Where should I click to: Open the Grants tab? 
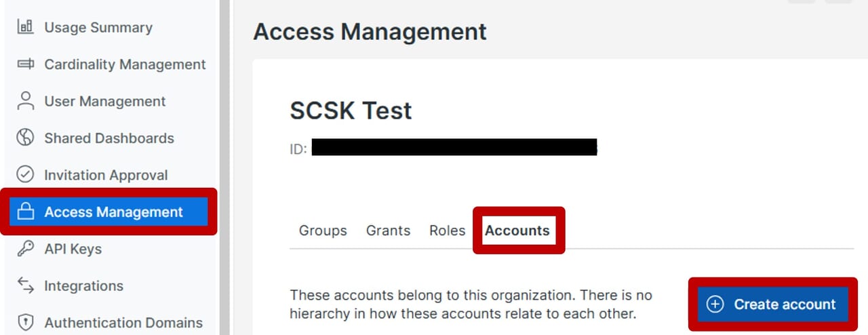point(388,231)
